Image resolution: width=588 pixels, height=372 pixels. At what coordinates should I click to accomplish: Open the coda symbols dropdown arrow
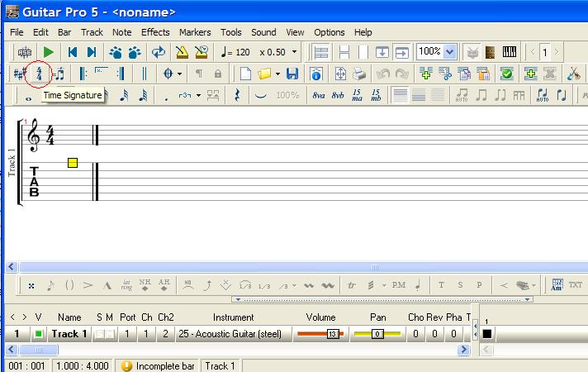point(180,74)
